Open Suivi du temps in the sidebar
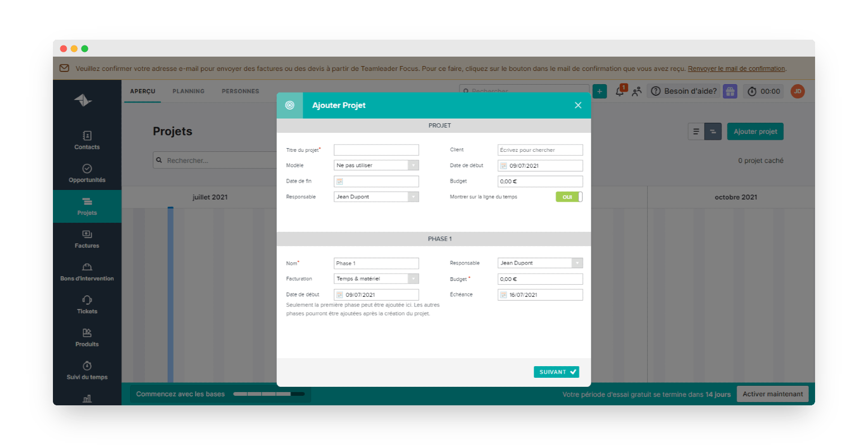 tap(87, 370)
